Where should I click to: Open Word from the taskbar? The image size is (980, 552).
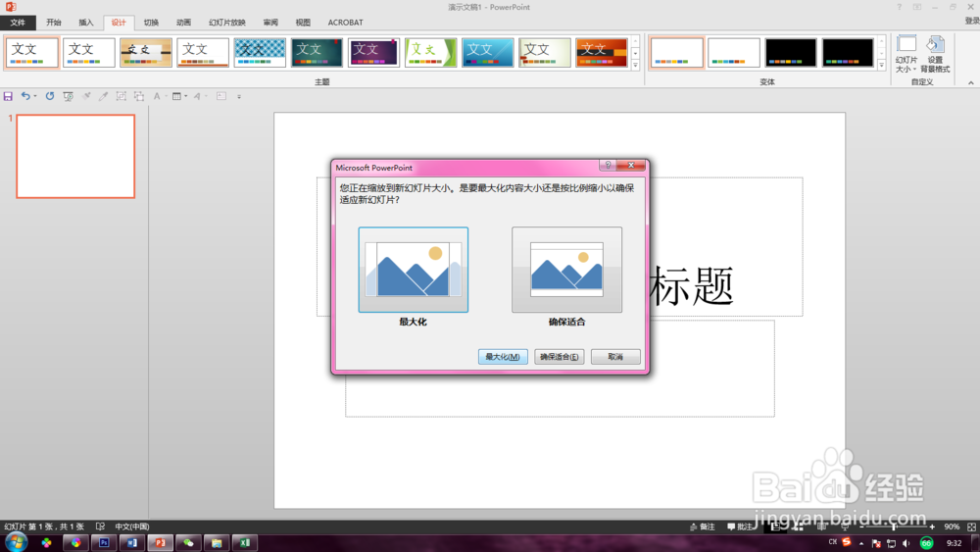132,542
